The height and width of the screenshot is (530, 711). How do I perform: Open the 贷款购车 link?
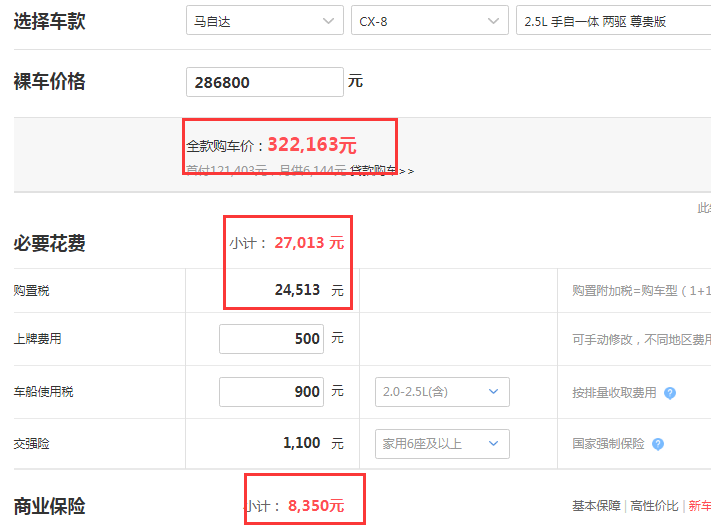pos(382,171)
